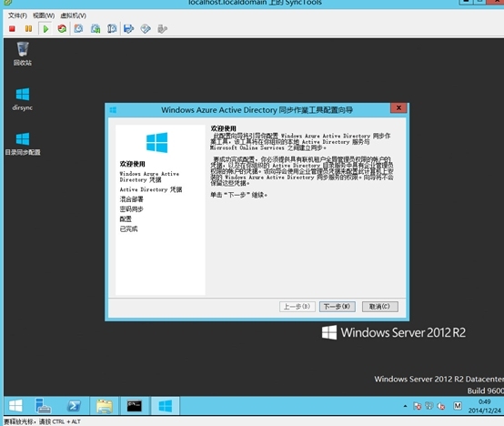Screen dimensions: 504x426
Task: Click the muted volume tray icon
Action: click(441, 406)
